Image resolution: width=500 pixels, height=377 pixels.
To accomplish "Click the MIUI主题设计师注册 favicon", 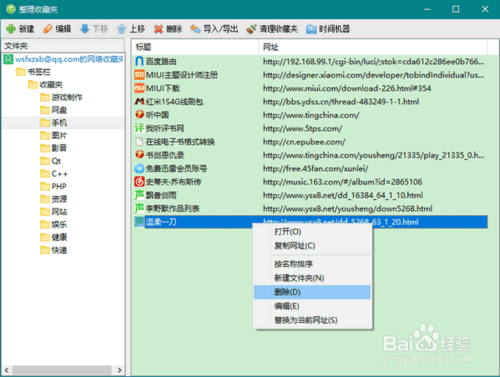I will tap(139, 75).
